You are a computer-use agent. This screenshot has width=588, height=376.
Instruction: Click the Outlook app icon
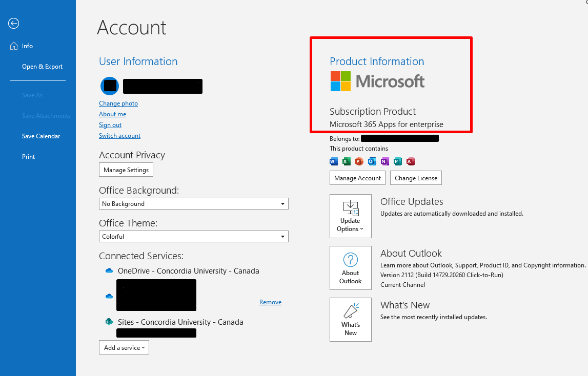(372, 161)
